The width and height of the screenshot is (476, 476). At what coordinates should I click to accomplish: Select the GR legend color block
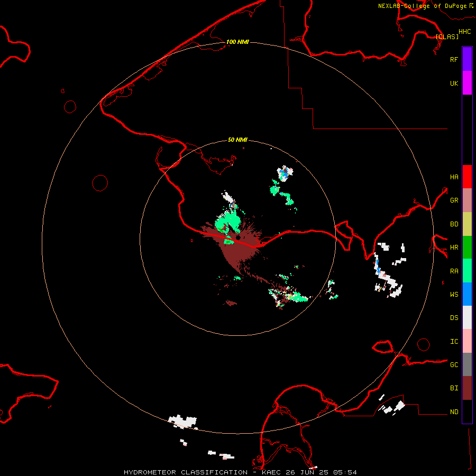tap(467, 200)
